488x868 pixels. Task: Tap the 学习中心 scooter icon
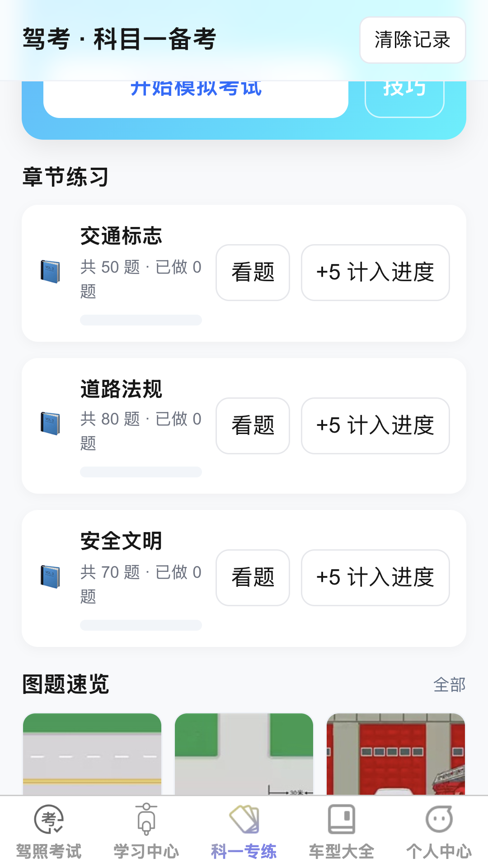click(x=146, y=819)
